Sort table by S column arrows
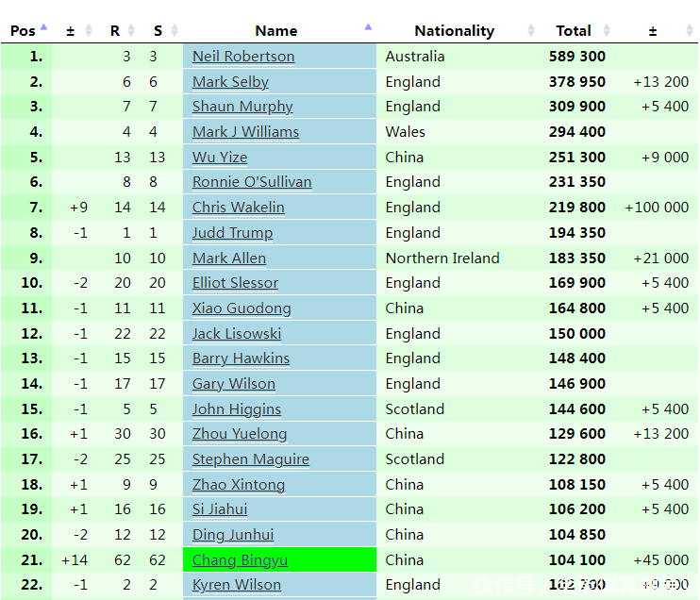 (175, 30)
